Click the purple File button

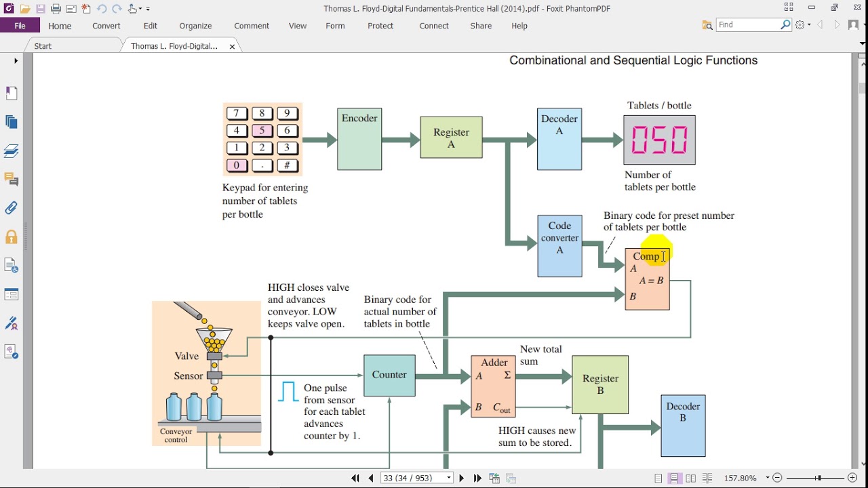tap(20, 26)
